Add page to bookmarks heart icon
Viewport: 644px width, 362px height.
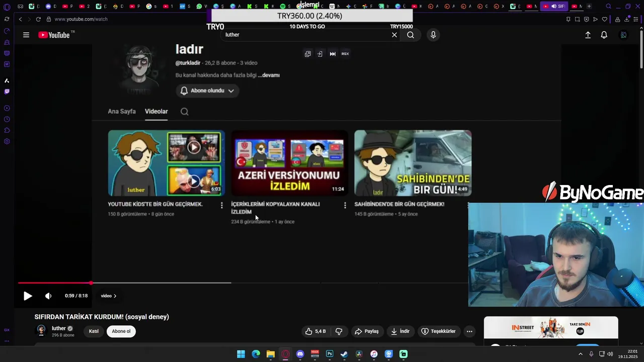coord(605,19)
